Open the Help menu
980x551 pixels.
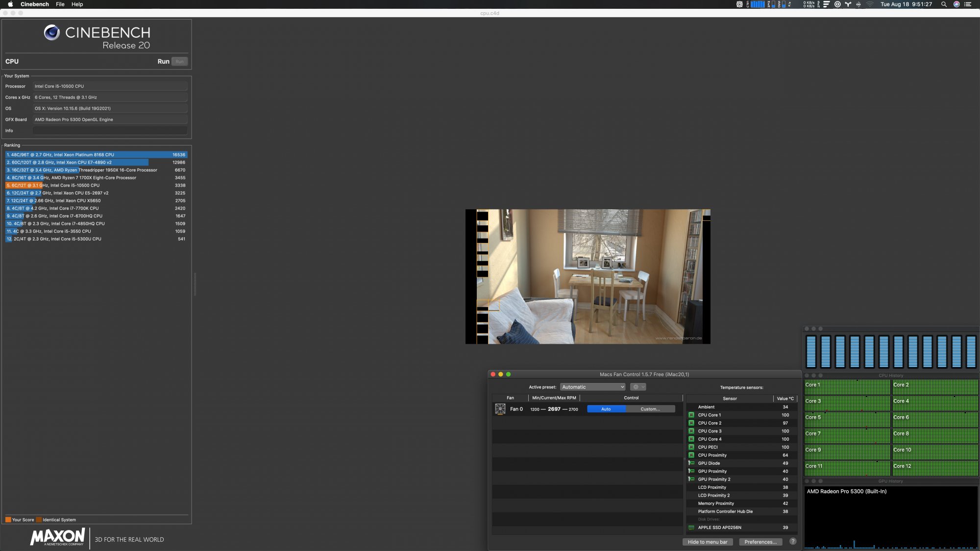pyautogui.click(x=77, y=4)
